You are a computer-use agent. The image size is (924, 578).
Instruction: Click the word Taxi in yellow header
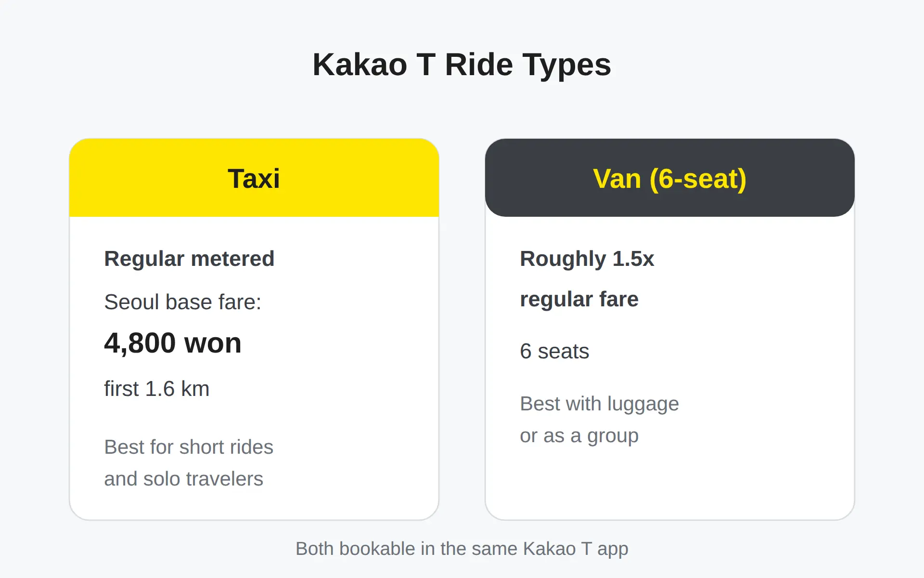254,179
